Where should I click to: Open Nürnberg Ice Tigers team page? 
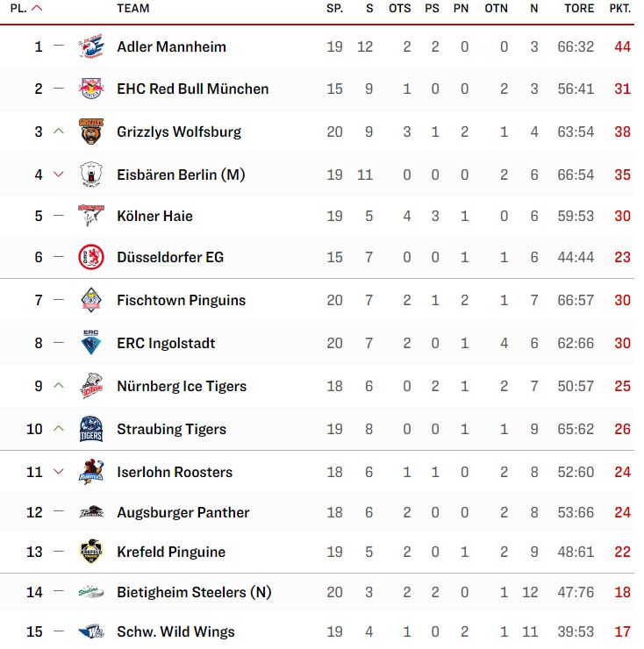click(x=182, y=386)
